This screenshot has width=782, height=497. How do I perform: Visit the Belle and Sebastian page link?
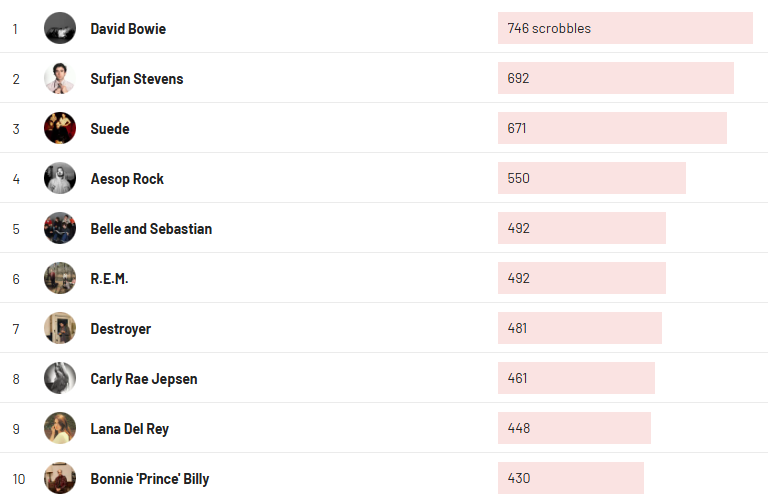pyautogui.click(x=151, y=229)
